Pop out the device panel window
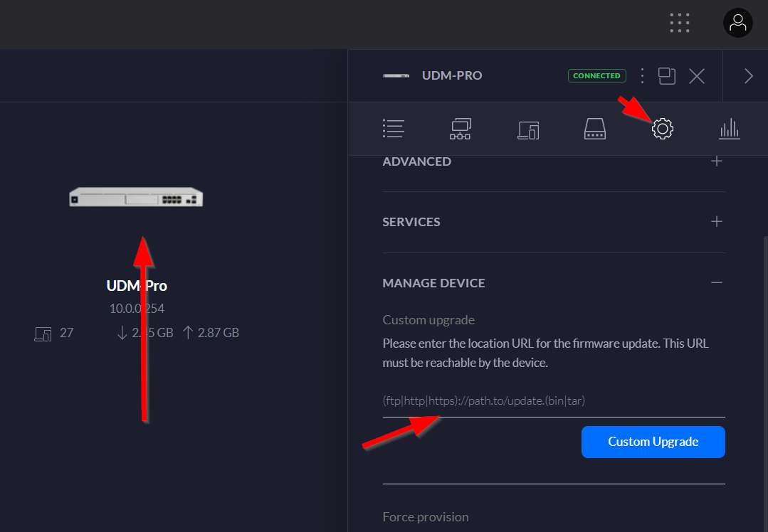 (667, 75)
